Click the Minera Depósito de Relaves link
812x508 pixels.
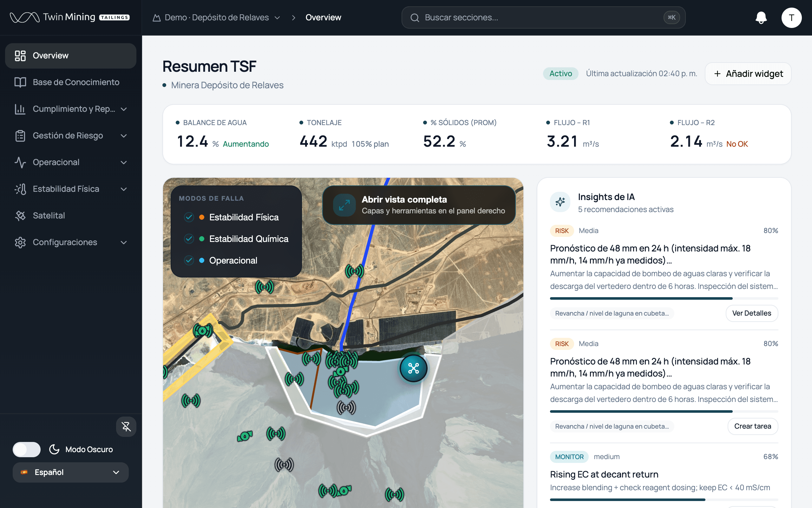coord(227,85)
